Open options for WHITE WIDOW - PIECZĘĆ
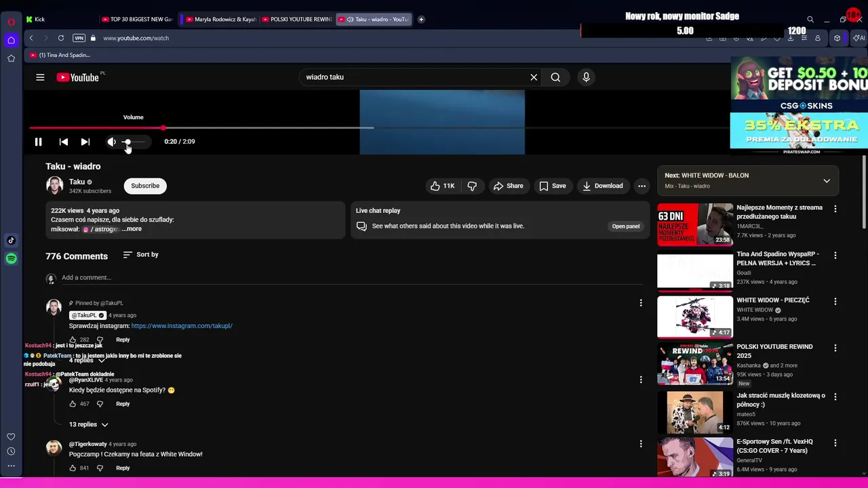The image size is (868, 488). coord(835,302)
